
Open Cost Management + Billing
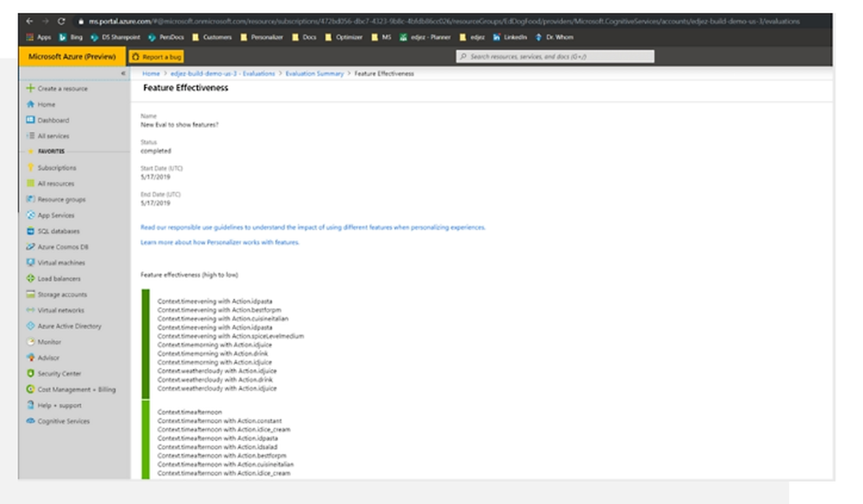pyautogui.click(x=71, y=389)
